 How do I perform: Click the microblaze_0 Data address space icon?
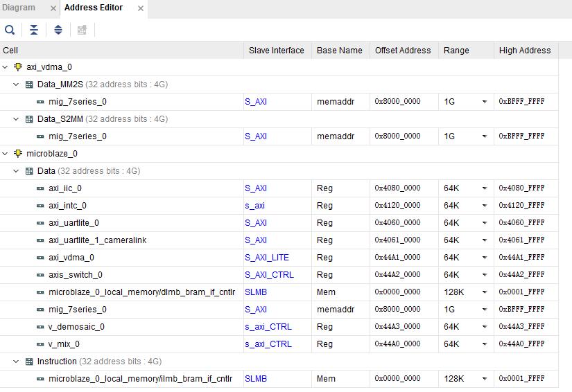29,171
